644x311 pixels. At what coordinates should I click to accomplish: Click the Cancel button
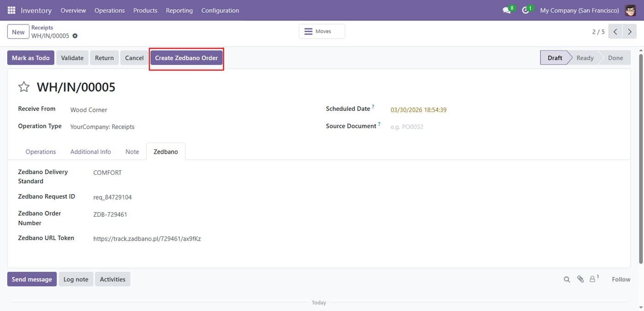134,58
